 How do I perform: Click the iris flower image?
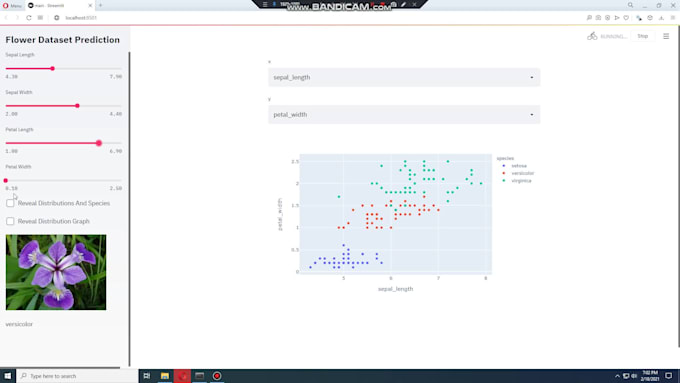(56, 272)
